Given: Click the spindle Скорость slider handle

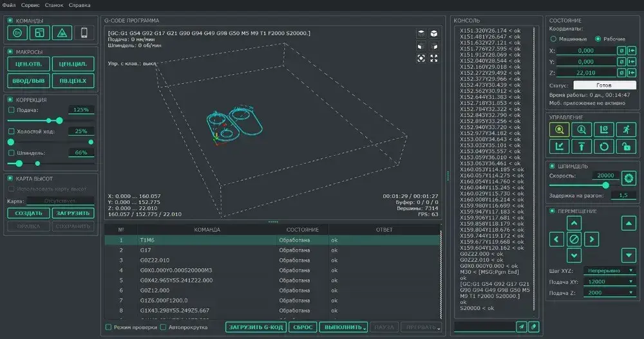Looking at the screenshot, I should (607, 185).
